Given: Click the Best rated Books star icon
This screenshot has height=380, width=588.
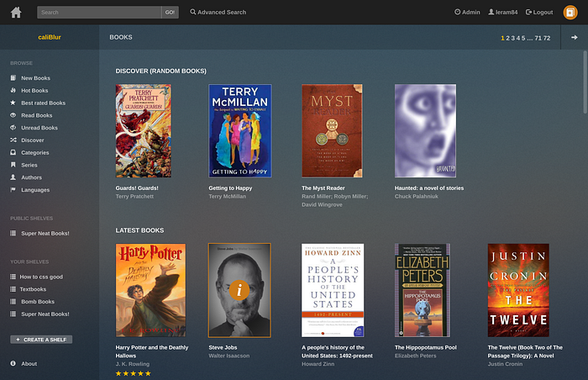Looking at the screenshot, I should pyautogui.click(x=13, y=103).
